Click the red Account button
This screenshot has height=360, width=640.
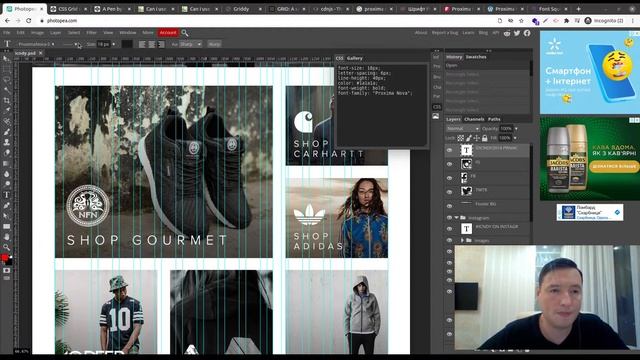click(x=168, y=33)
